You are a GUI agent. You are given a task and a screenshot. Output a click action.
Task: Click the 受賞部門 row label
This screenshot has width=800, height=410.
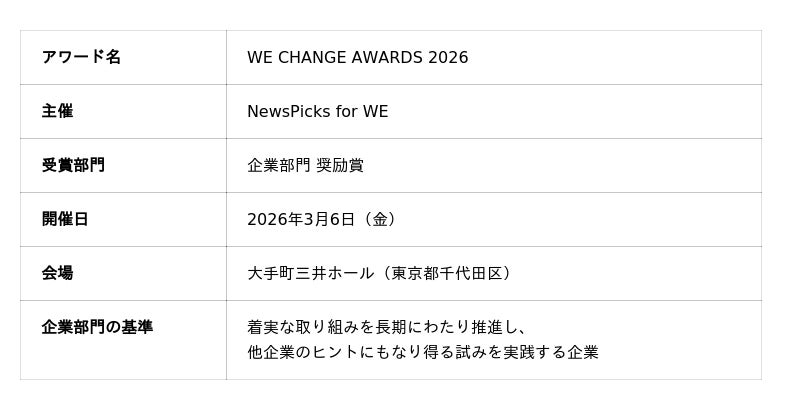(73, 165)
